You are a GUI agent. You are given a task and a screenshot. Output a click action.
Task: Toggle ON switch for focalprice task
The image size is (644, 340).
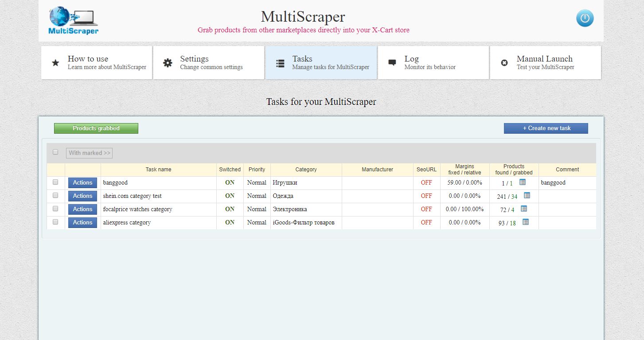tap(230, 209)
